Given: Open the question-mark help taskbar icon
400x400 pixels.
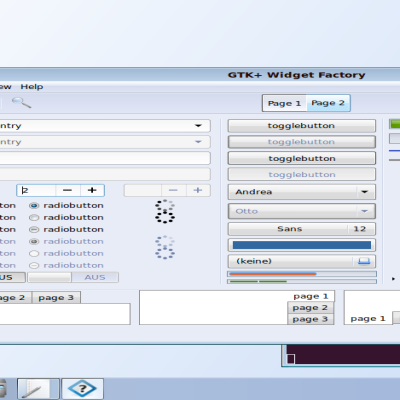Looking at the screenshot, I should pyautogui.click(x=82, y=389).
